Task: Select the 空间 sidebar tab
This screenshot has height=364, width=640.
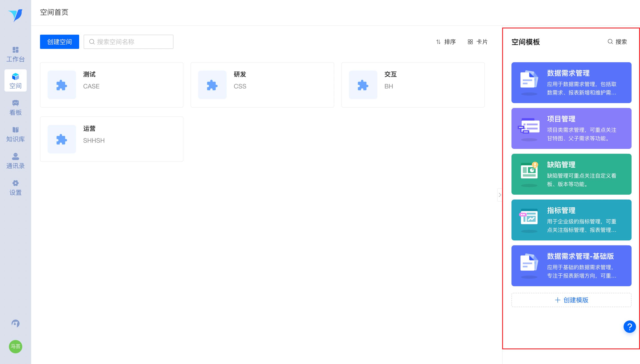Action: (16, 80)
